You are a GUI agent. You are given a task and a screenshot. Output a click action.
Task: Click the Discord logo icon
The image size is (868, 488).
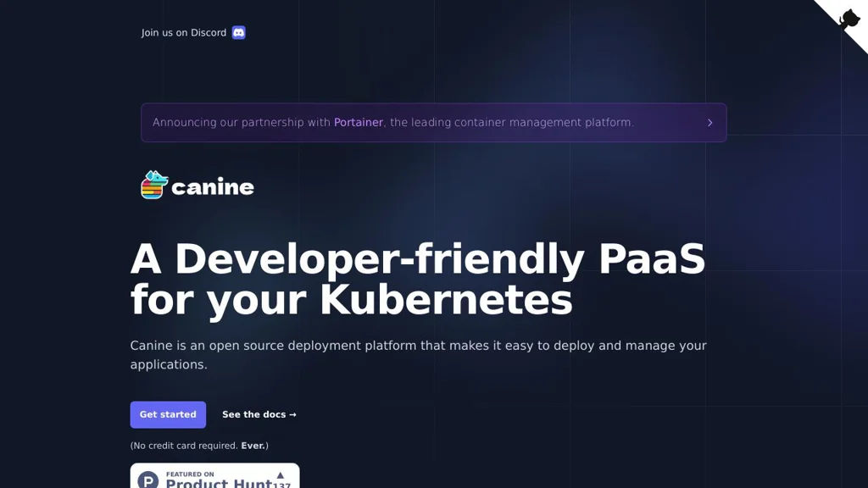[x=238, y=33]
